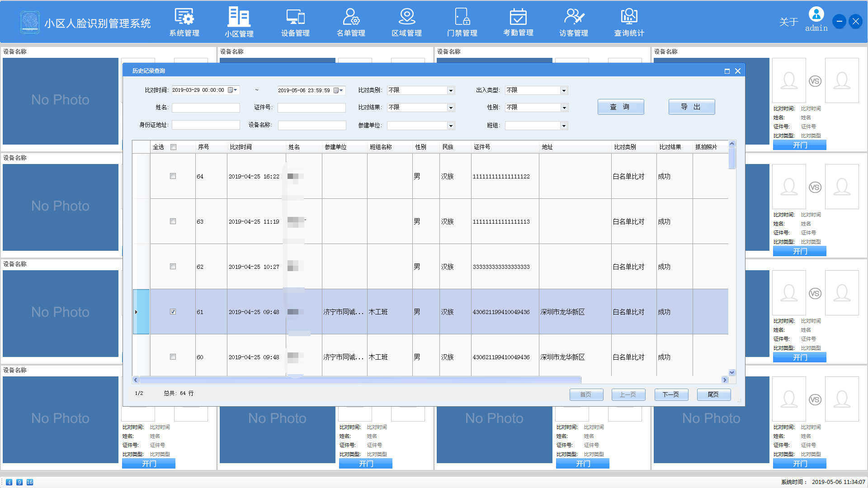Check the row 63 checkbox

(173, 221)
